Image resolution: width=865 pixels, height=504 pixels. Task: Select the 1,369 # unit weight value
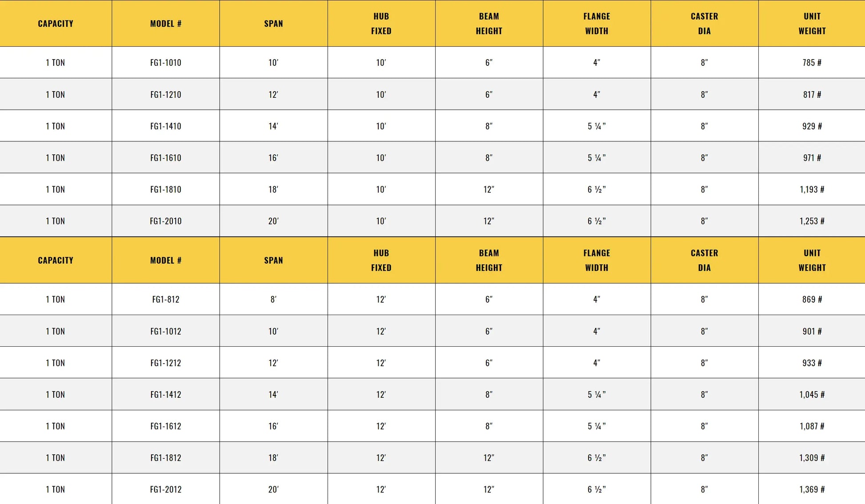click(812, 489)
